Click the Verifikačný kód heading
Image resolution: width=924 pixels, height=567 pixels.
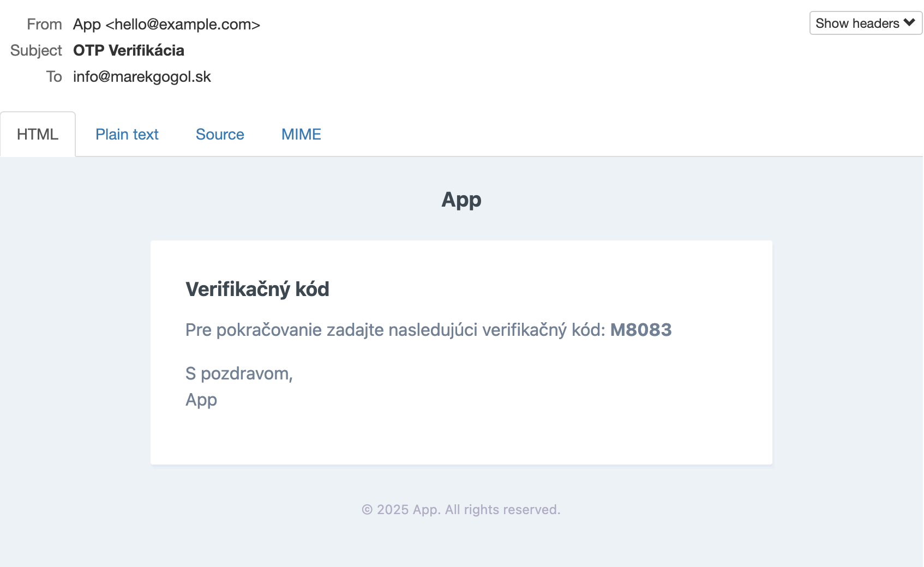click(x=257, y=289)
